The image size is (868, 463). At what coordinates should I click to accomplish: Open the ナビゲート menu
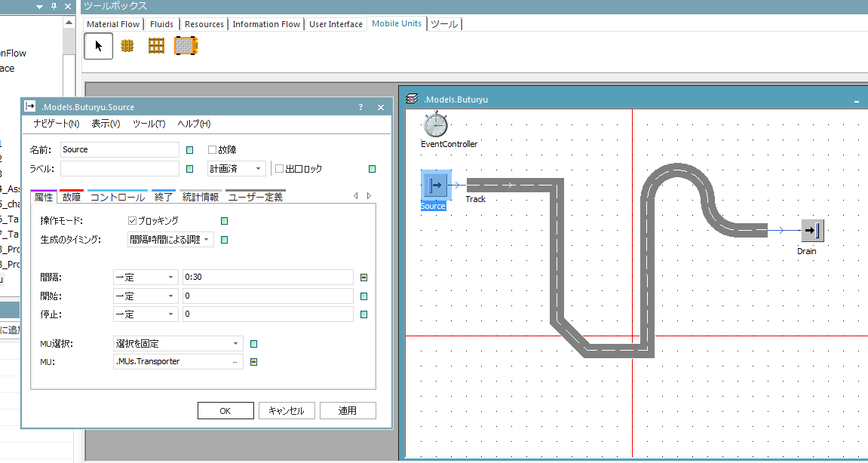56,124
